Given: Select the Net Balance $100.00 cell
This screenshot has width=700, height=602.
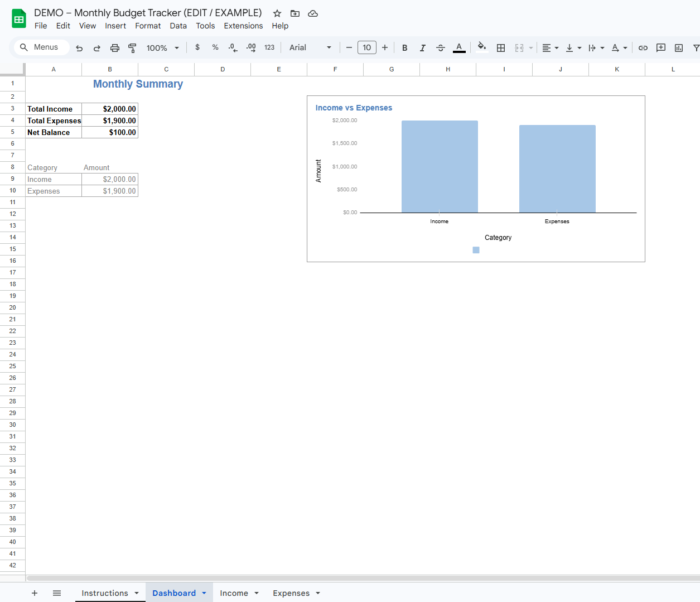Looking at the screenshot, I should [110, 132].
